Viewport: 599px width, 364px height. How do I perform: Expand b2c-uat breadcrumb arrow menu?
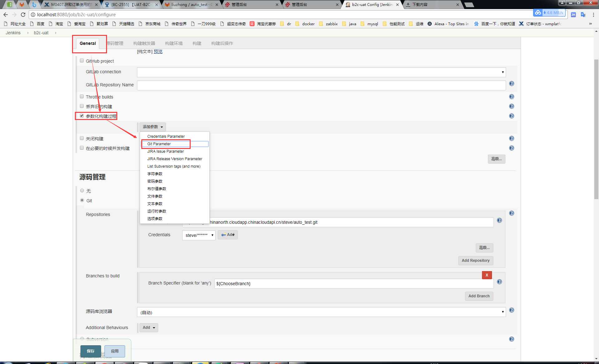[x=56, y=33]
